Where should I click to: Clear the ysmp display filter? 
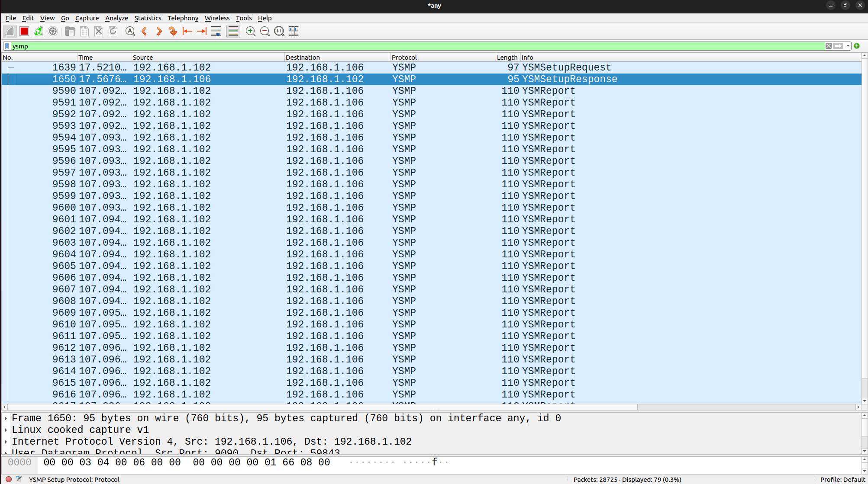tap(828, 46)
